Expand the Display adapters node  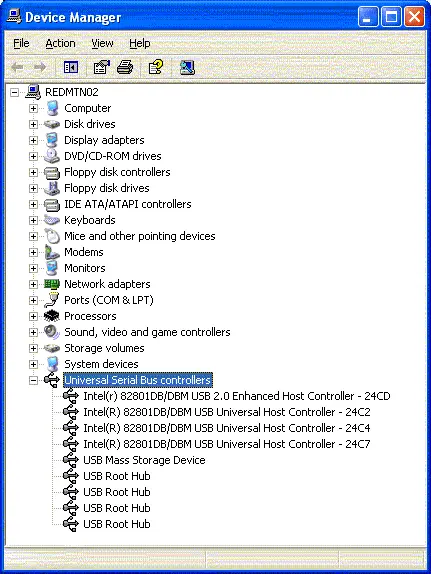tap(33, 140)
